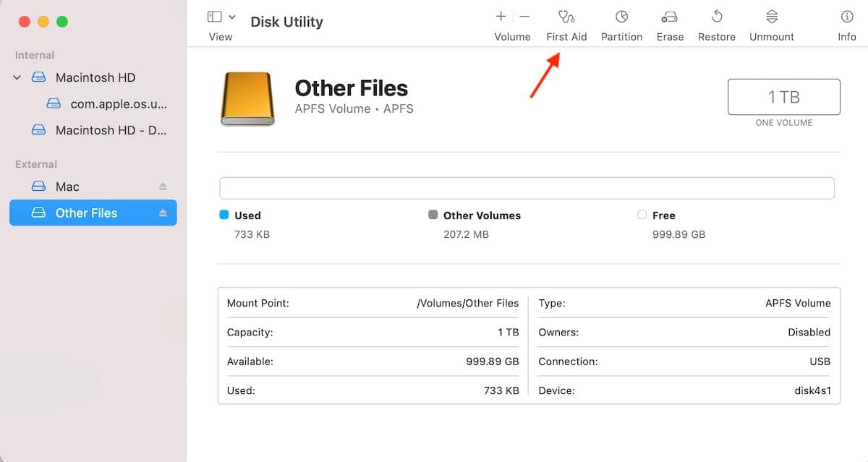
Task: Click the Macintosh HD disk icon
Action: [x=38, y=77]
